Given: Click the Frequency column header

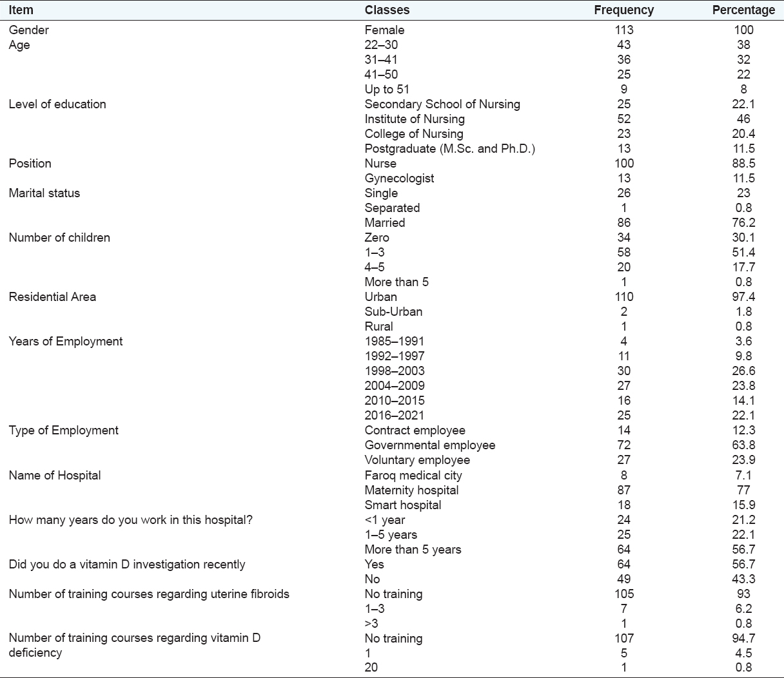Looking at the screenshot, I should pyautogui.click(x=623, y=10).
